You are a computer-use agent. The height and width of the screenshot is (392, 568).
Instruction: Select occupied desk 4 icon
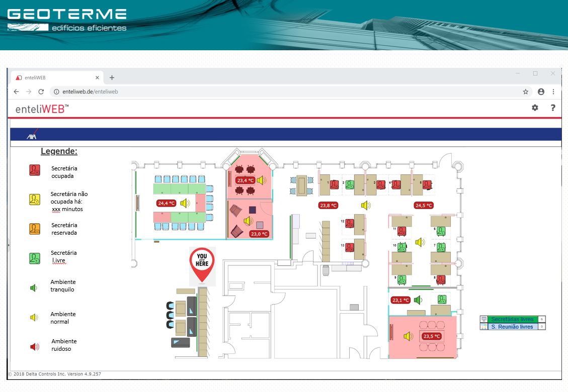click(x=396, y=184)
